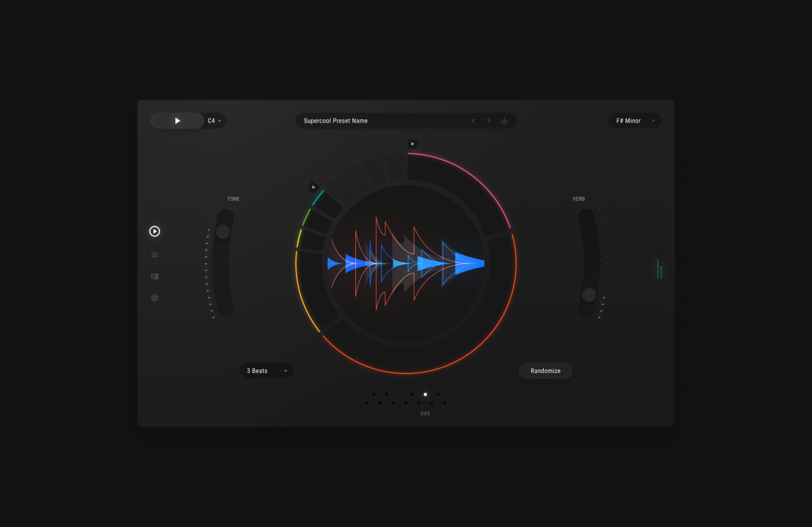Click the Randomize button
Image resolution: width=812 pixels, height=527 pixels.
pyautogui.click(x=545, y=371)
